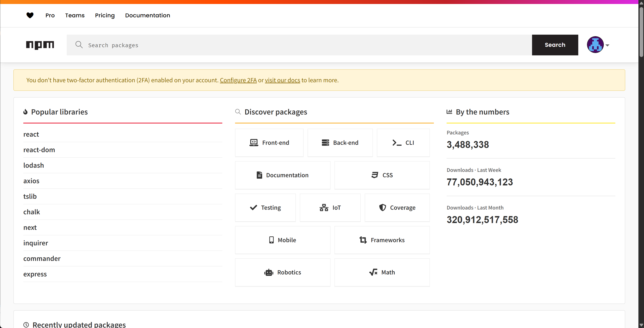Open the lodash library link
The height and width of the screenshot is (328, 644).
(x=33, y=165)
